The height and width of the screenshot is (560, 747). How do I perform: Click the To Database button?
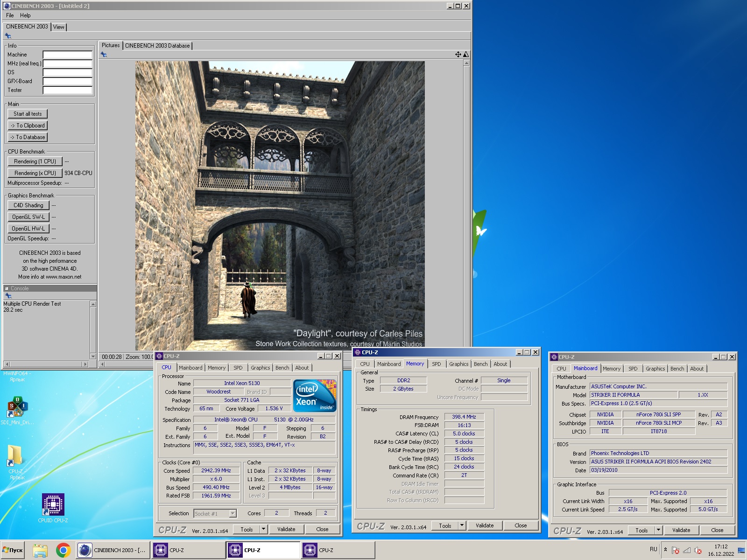(x=28, y=137)
